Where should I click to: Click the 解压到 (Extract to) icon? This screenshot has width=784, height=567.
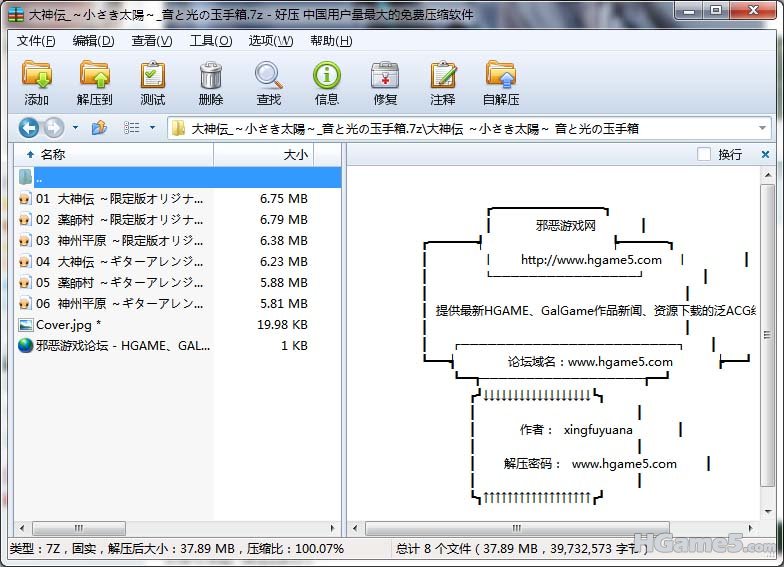(x=95, y=82)
